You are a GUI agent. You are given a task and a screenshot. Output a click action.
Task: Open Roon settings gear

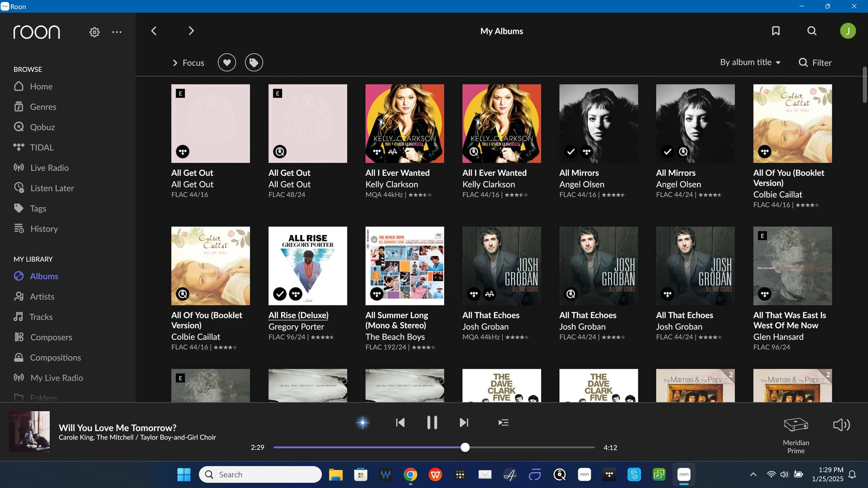pos(94,32)
